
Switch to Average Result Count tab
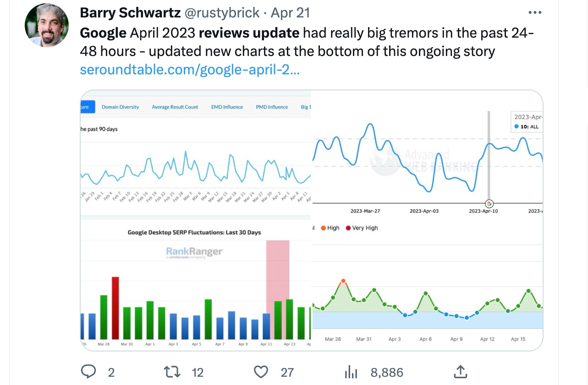pyautogui.click(x=175, y=107)
